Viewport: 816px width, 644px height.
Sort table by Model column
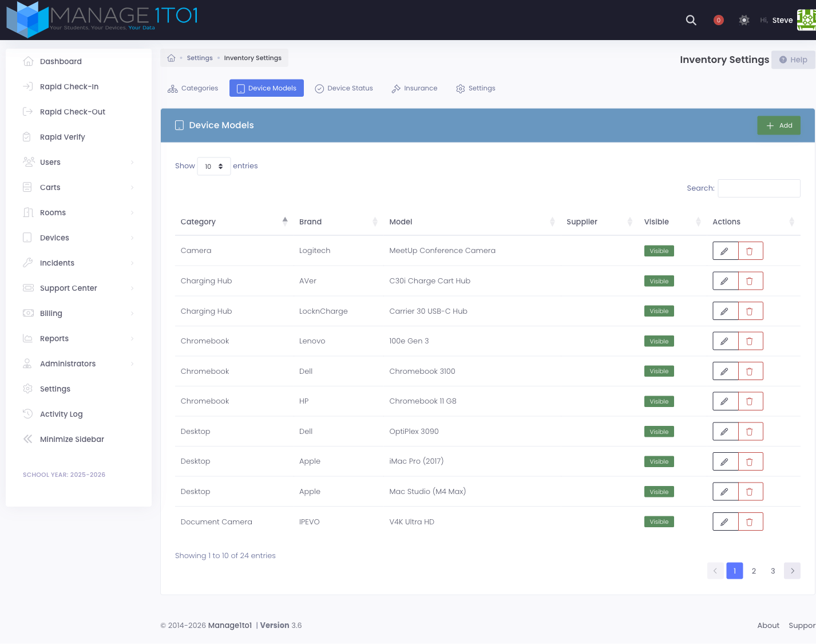(472, 222)
